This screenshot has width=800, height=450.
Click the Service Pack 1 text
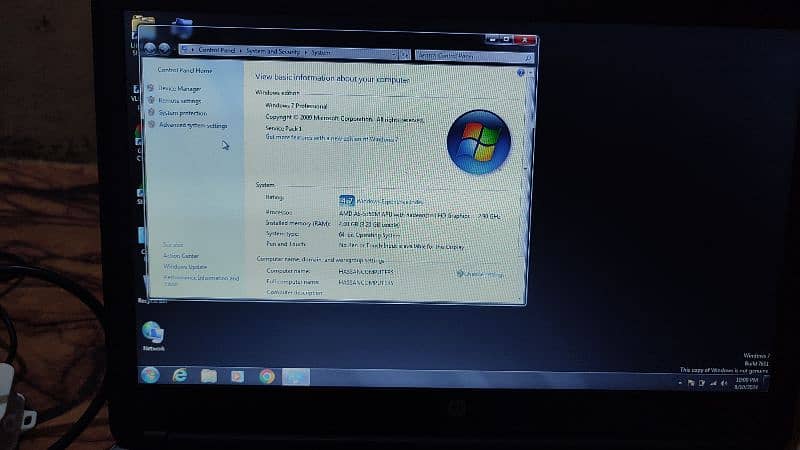click(283, 128)
